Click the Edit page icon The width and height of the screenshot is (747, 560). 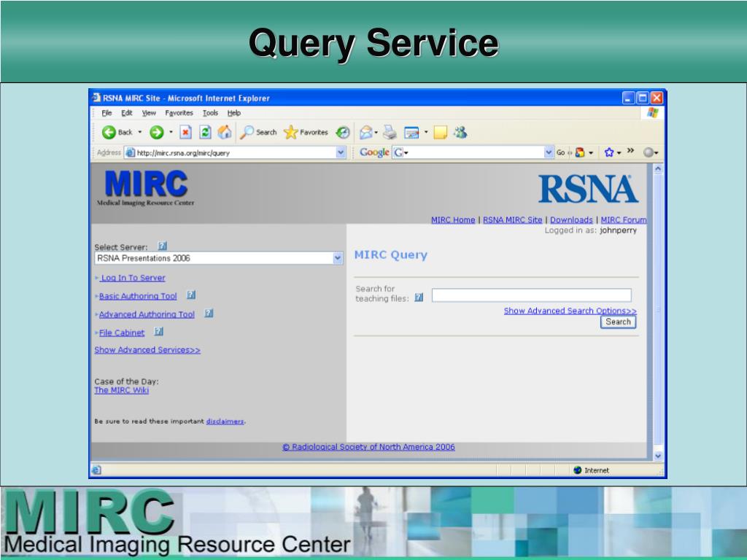411,133
